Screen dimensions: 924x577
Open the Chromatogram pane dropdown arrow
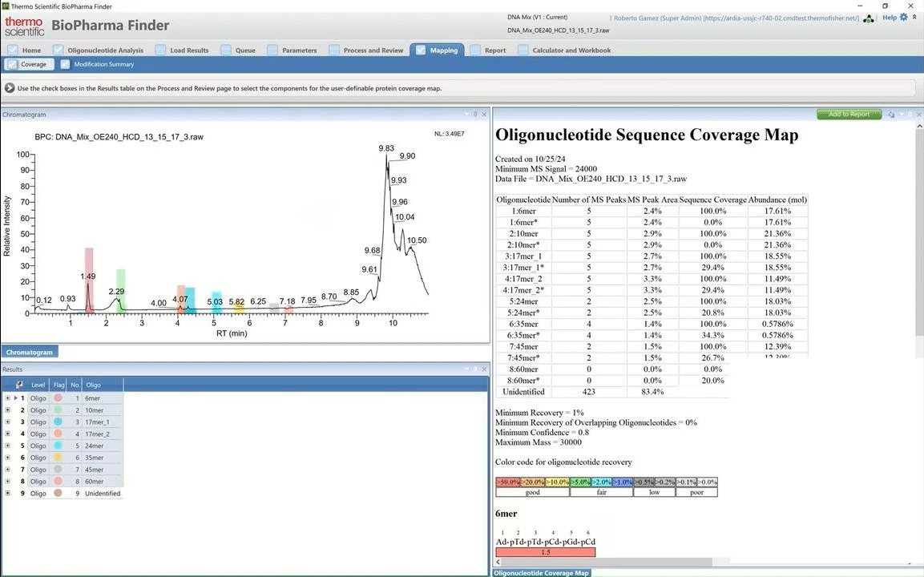(x=466, y=115)
